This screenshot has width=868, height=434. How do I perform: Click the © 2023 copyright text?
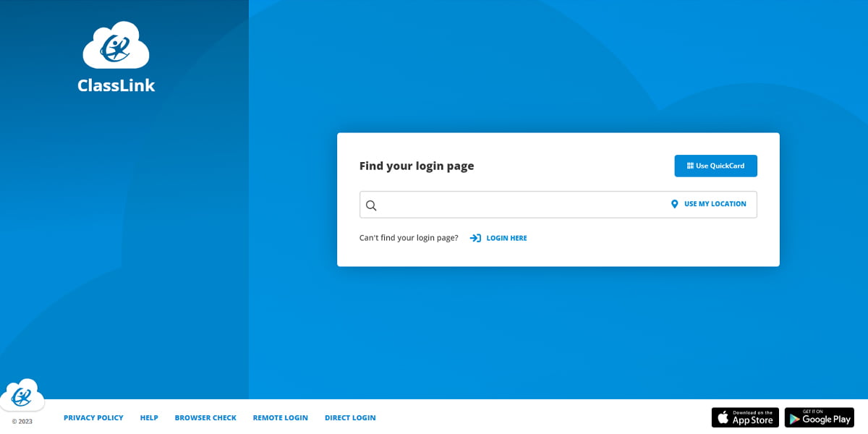coord(22,421)
